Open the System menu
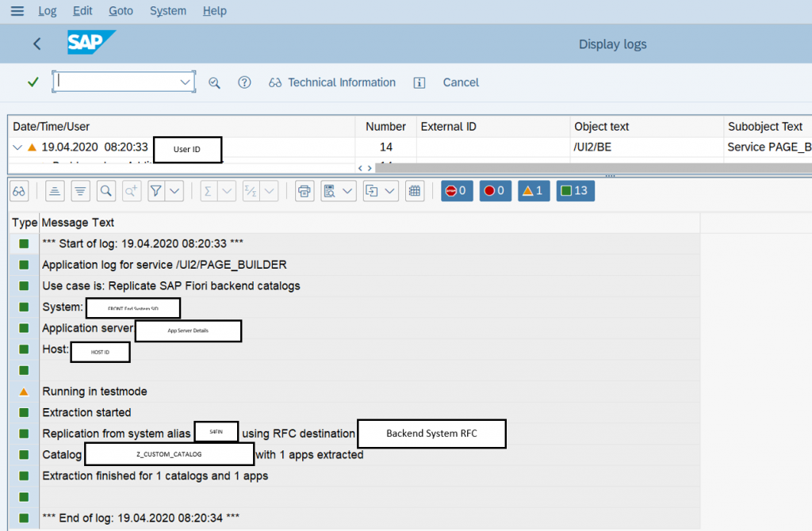 [x=168, y=11]
